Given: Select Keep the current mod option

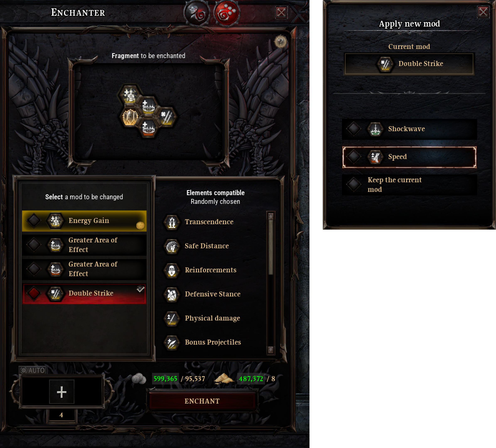Looking at the screenshot, I should (409, 185).
